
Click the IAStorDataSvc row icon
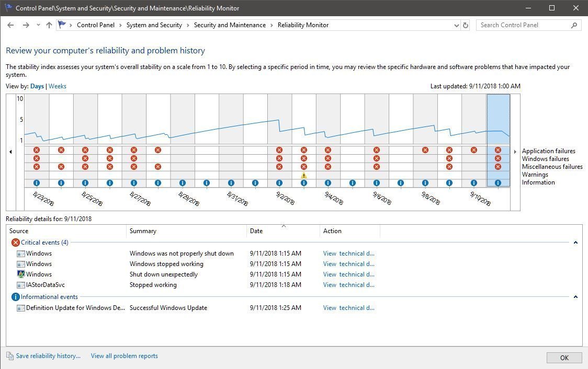coord(21,285)
